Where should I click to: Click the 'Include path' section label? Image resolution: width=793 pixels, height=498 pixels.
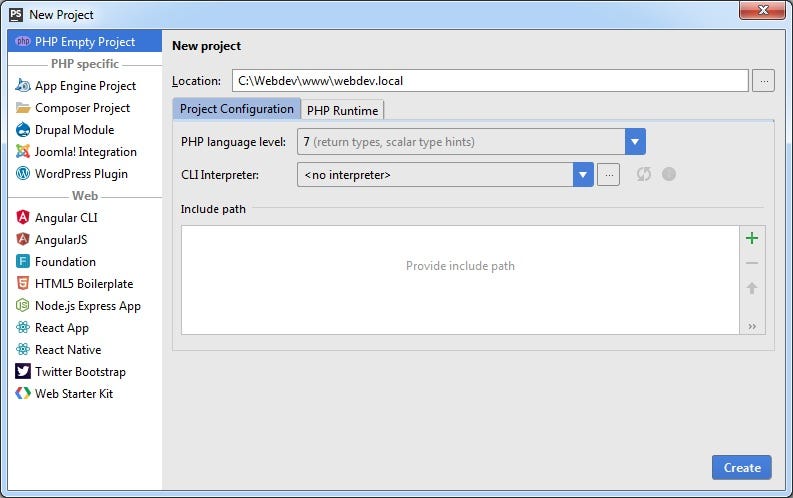tap(213, 209)
